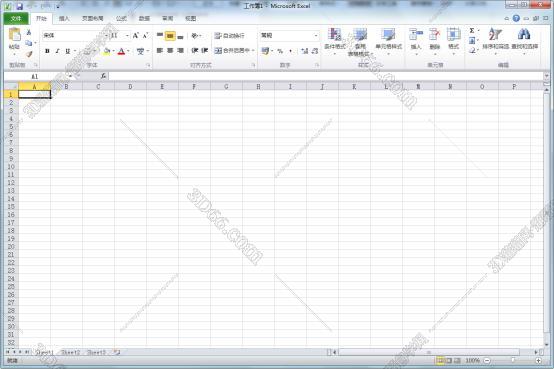Open the number format dropdown
This screenshot has width=554, height=369.
point(316,35)
